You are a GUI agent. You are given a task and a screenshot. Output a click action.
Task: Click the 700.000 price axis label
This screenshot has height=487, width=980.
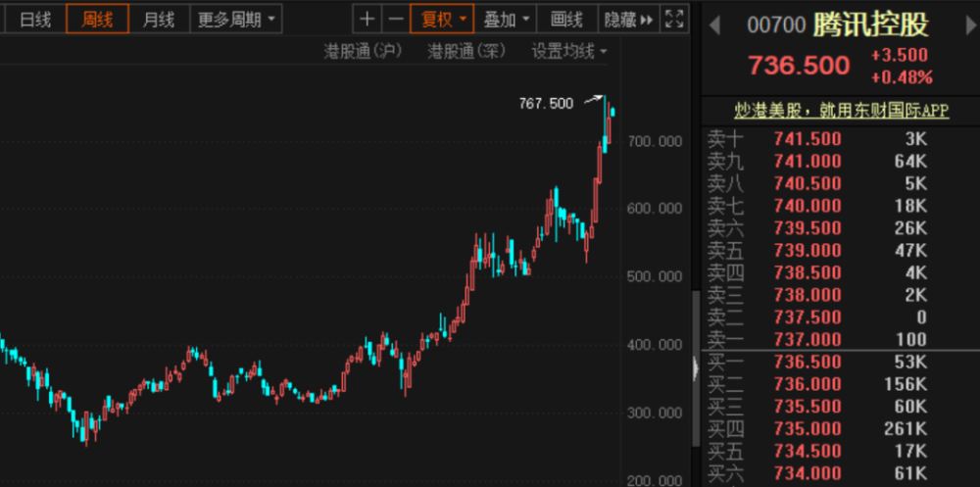pos(654,142)
